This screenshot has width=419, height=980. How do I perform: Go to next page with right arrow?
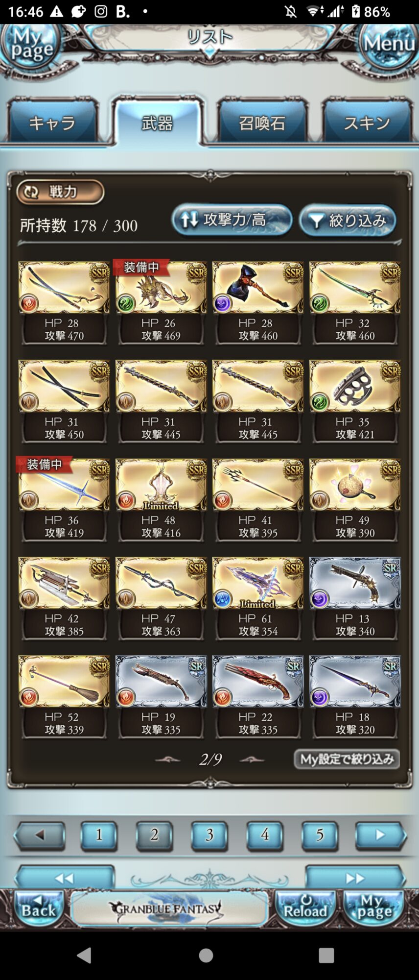tap(381, 835)
